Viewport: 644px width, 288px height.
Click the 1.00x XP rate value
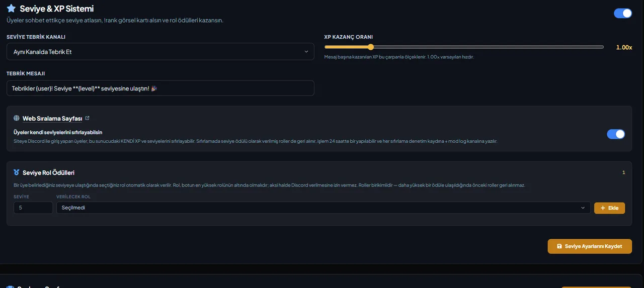tap(624, 47)
